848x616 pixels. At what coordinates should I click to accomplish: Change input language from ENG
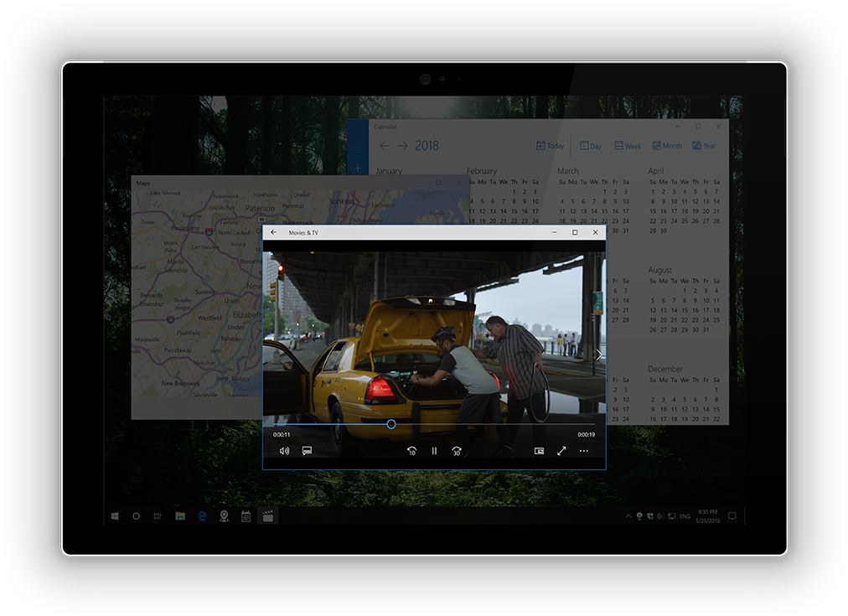685,516
